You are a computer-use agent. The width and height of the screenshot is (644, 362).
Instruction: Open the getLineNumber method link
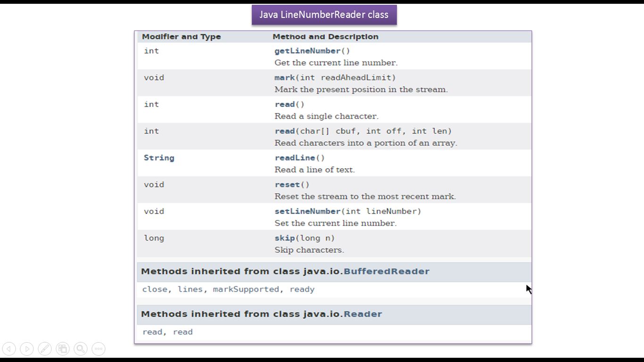307,51
